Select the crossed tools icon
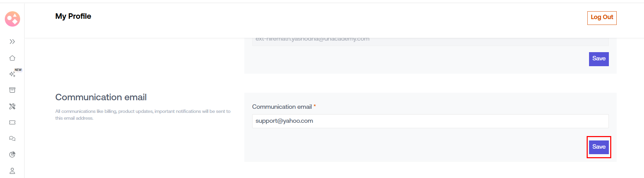 pos(12,106)
